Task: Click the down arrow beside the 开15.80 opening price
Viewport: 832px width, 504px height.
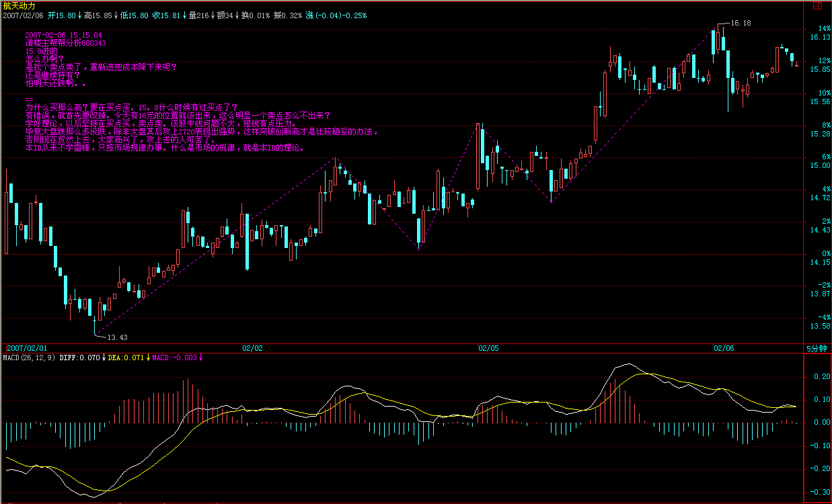Action: [x=80, y=15]
